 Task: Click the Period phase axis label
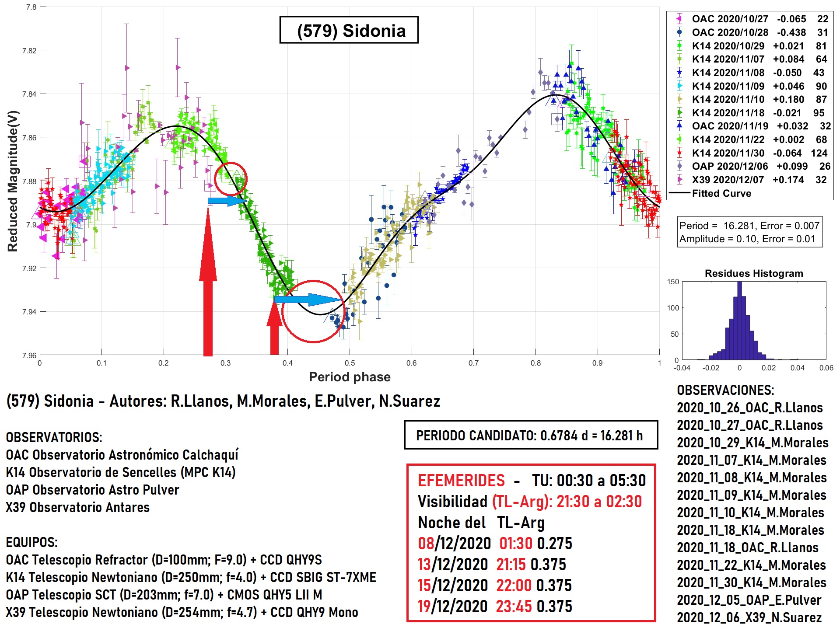tap(350, 377)
